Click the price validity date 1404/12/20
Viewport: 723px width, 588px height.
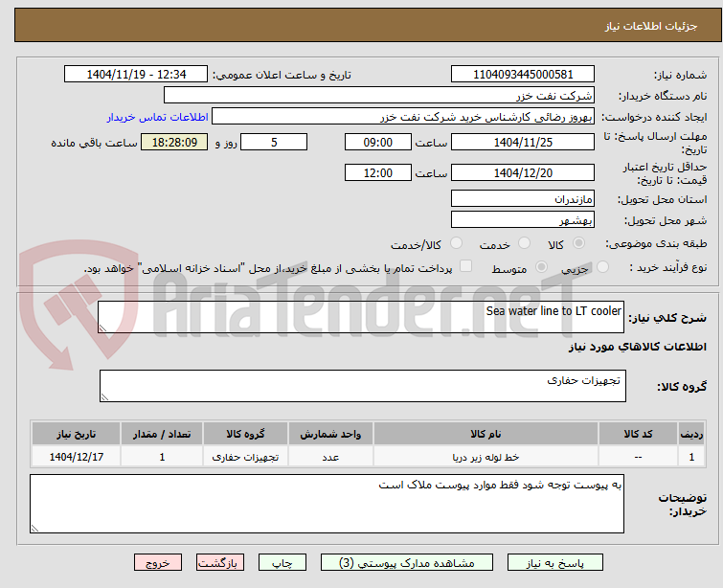[523, 172]
